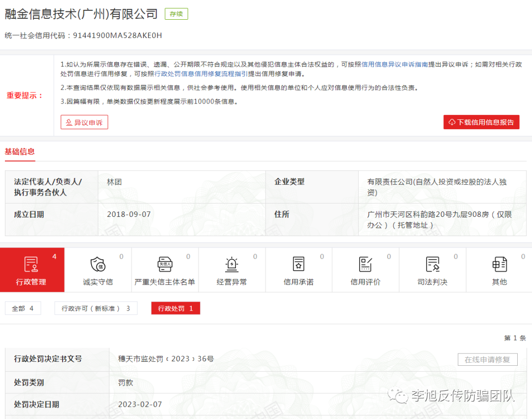Open the 司法判决 icon
Image resolution: width=532 pixels, height=419 pixels.
click(432, 264)
